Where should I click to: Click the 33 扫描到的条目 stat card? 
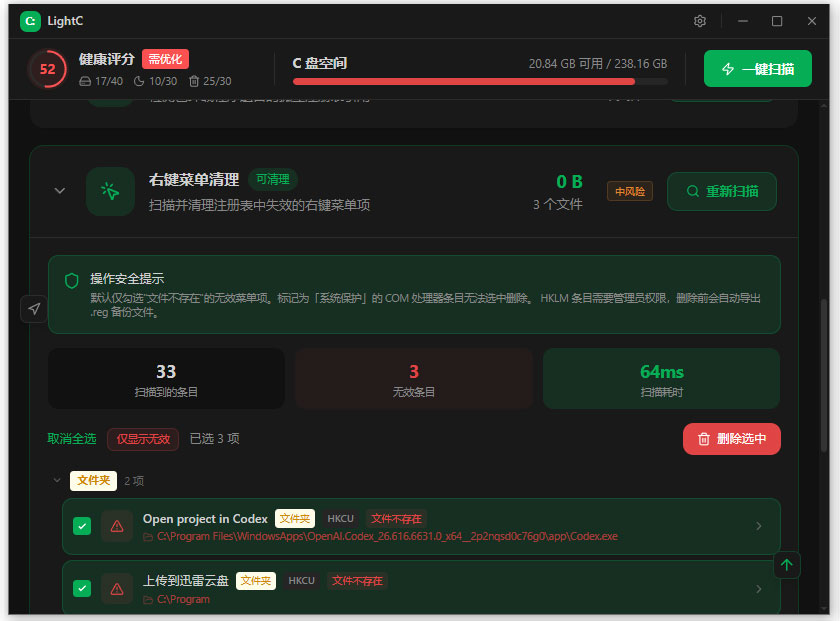pyautogui.click(x=166, y=379)
